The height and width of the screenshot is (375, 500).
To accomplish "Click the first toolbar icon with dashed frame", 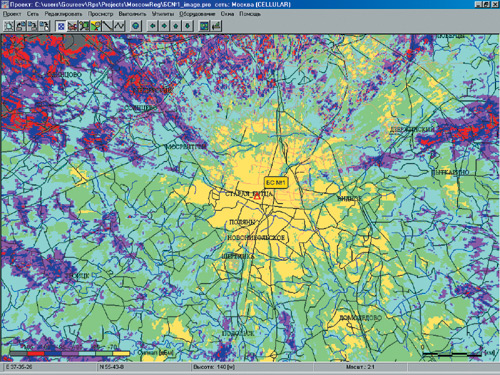I will point(9,26).
